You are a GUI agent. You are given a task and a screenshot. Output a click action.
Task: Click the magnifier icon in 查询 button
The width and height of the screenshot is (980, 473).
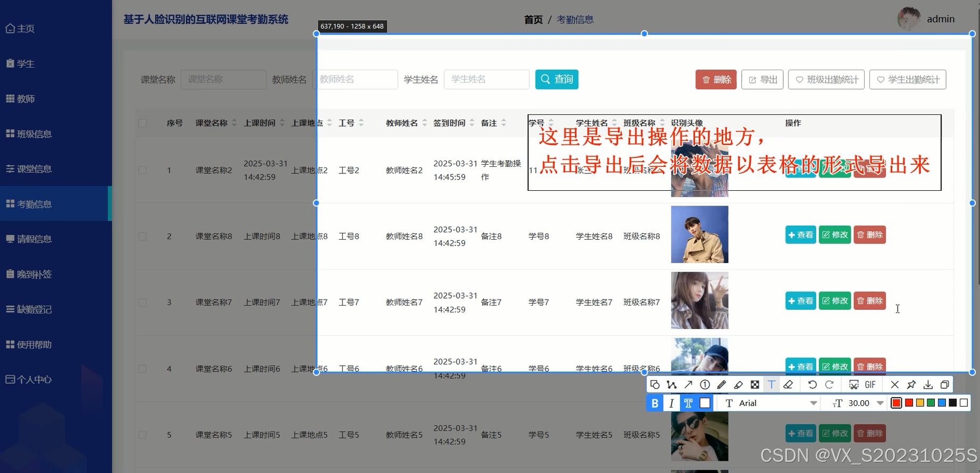point(546,79)
